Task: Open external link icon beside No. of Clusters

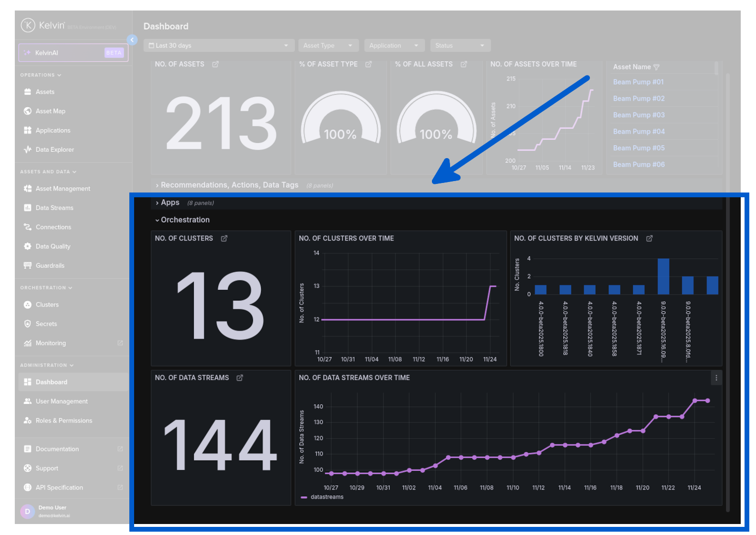Action: (x=224, y=238)
